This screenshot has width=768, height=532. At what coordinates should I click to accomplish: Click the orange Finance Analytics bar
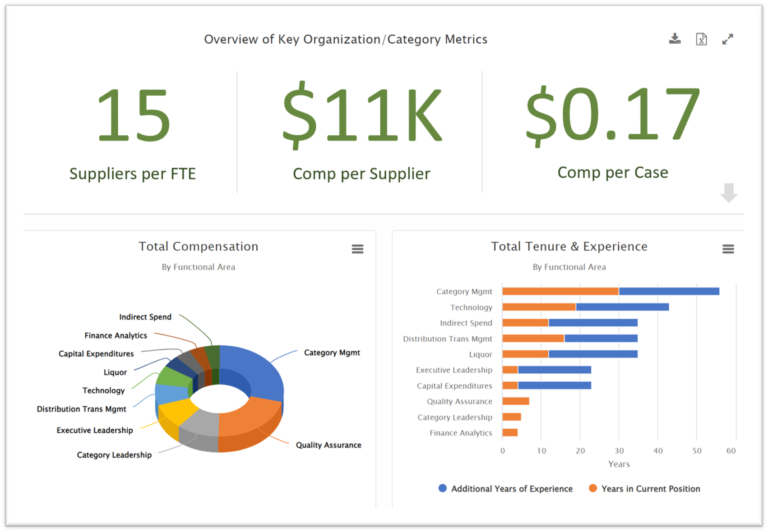tap(510, 433)
